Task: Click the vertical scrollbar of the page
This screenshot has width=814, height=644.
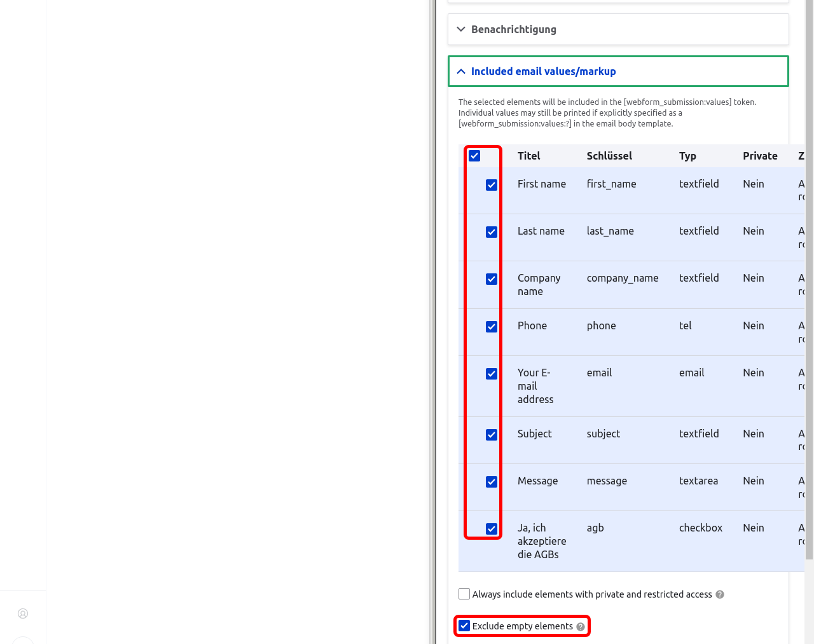Action: (x=809, y=280)
